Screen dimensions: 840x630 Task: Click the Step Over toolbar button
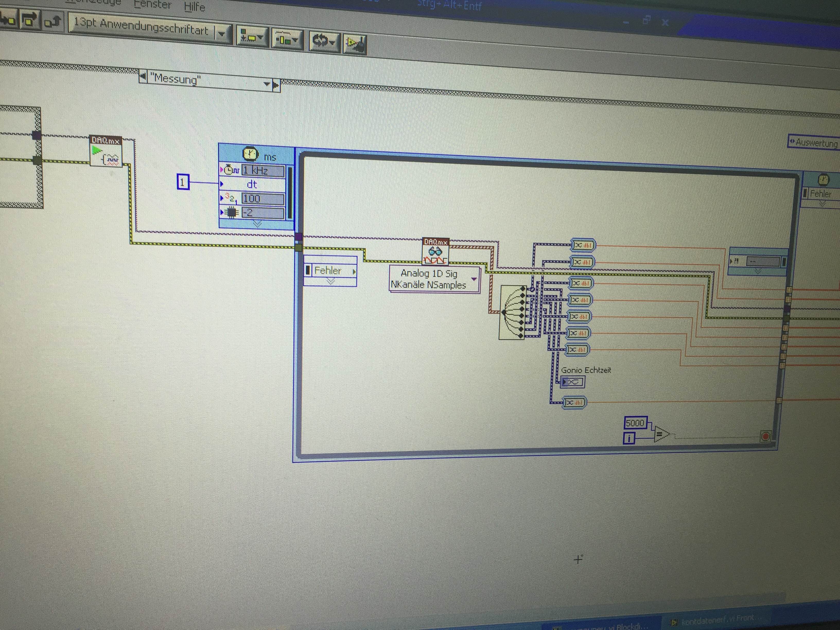(30, 20)
